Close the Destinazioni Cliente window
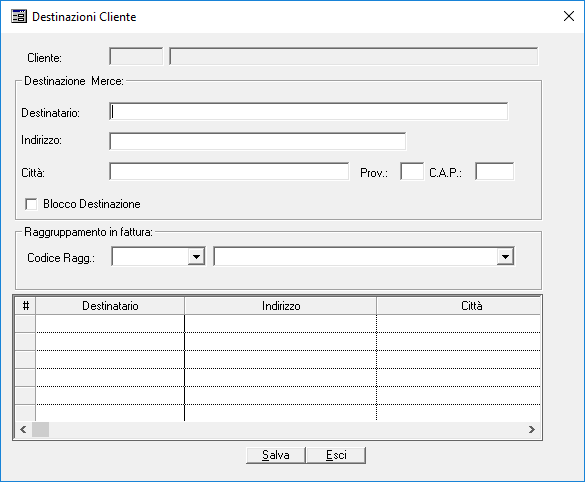 [x=569, y=16]
